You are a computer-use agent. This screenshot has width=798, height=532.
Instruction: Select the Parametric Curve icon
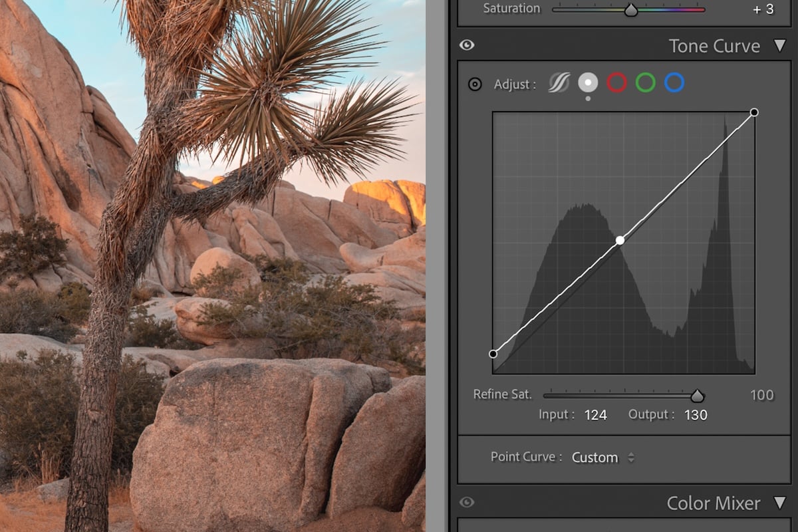tap(558, 82)
